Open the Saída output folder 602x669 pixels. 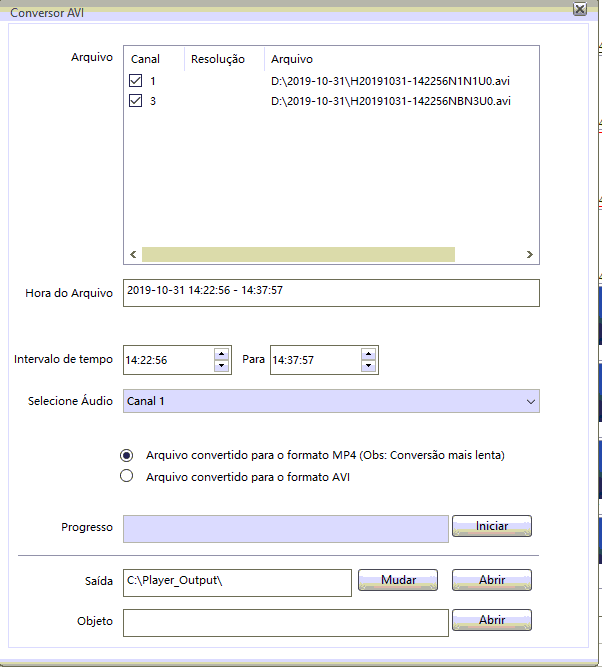491,580
